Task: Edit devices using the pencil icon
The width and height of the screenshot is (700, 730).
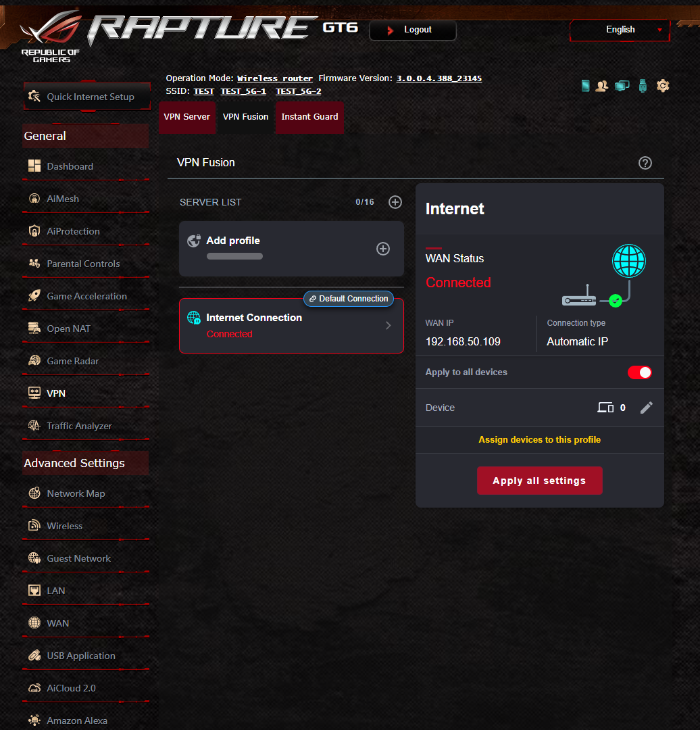Action: tap(646, 408)
